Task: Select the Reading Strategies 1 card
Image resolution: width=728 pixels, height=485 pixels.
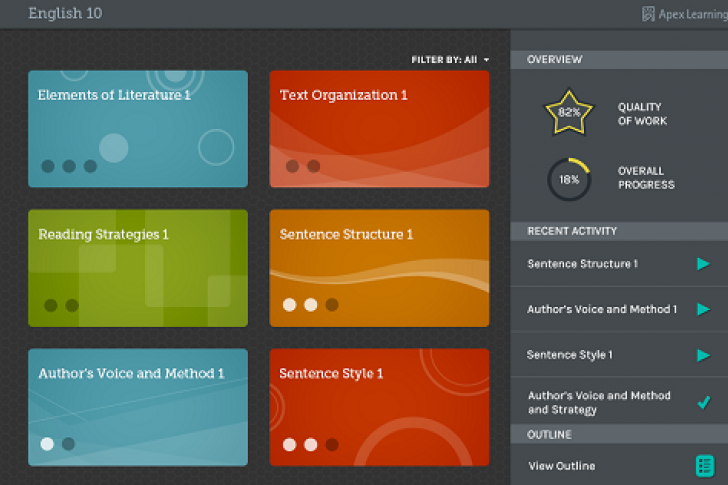Action: [x=138, y=268]
